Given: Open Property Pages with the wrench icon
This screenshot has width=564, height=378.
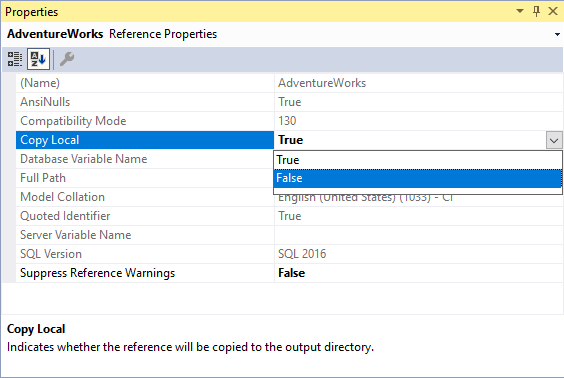Looking at the screenshot, I should tap(67, 59).
